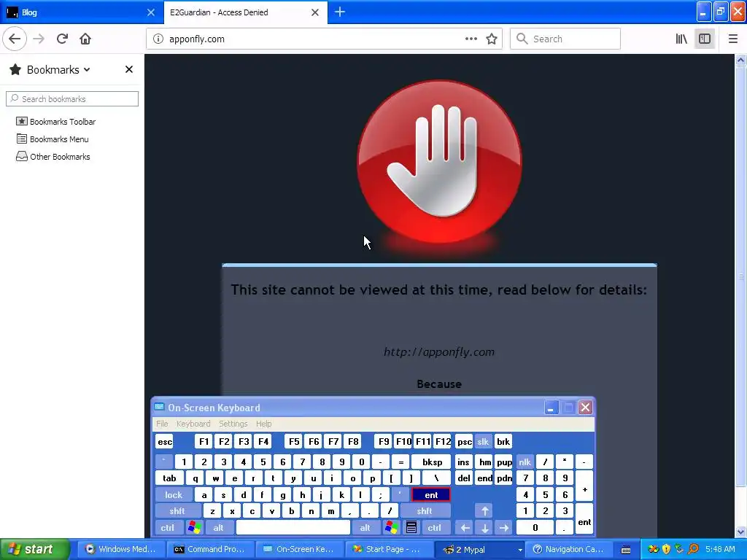Viewport: 747px width, 560px height.
Task: Click the tab key on On-Screen Keyboard
Action: coord(169,478)
